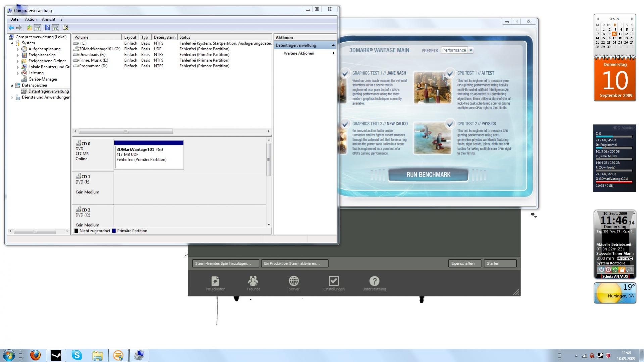Select the Downloads (F:) volume row
Image resolution: width=644 pixels, height=362 pixels.
172,55
